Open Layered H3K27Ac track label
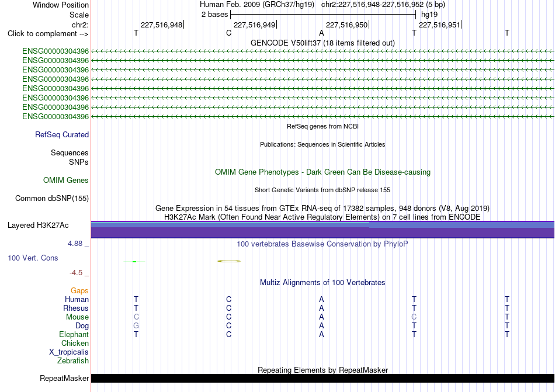The image size is (555, 392). [38, 225]
